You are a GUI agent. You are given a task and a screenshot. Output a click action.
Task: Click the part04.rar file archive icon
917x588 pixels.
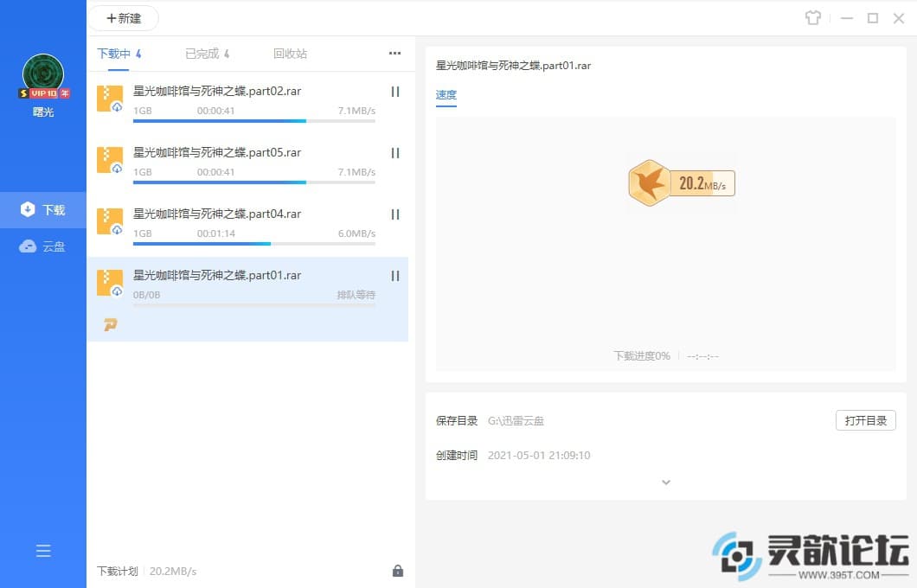pyautogui.click(x=109, y=221)
